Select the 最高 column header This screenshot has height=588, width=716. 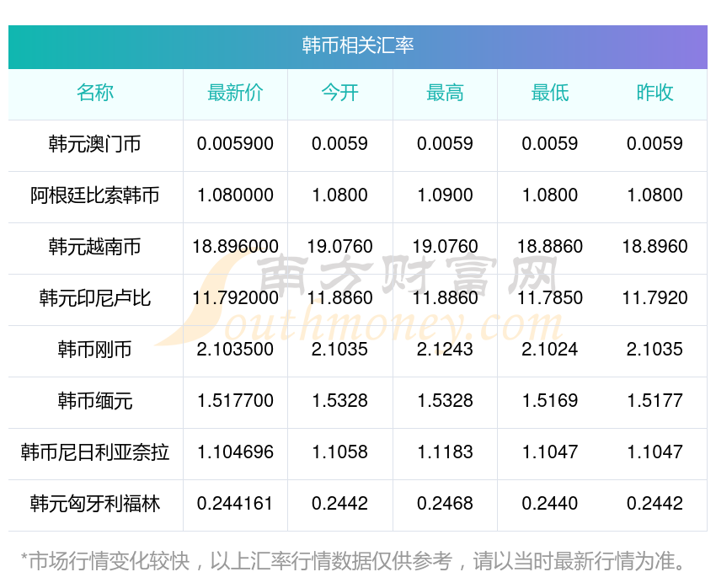pos(445,93)
